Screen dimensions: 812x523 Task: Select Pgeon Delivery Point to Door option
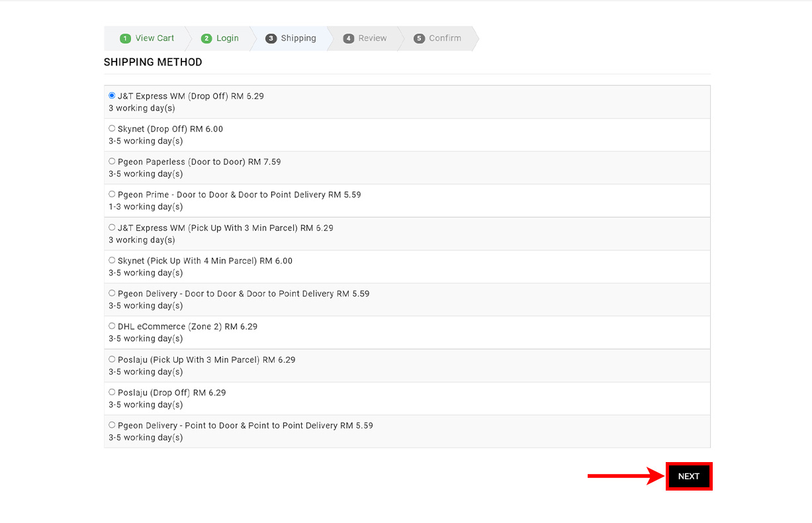[x=112, y=425]
